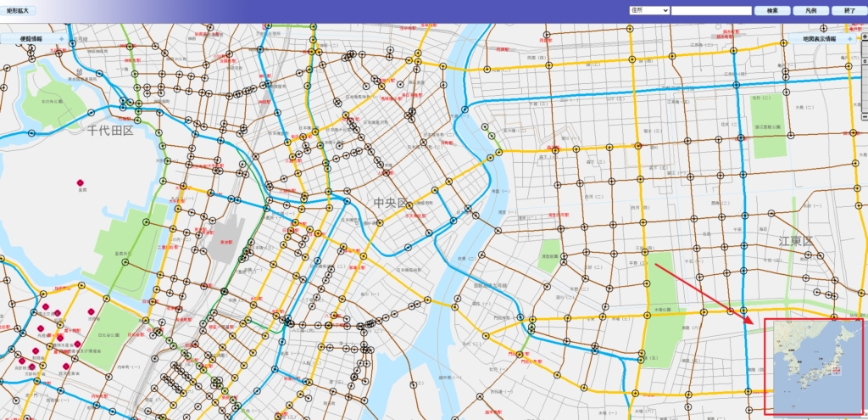Click the pink marker at 皇居
Image resolution: width=868 pixels, height=420 pixels.
click(x=80, y=182)
